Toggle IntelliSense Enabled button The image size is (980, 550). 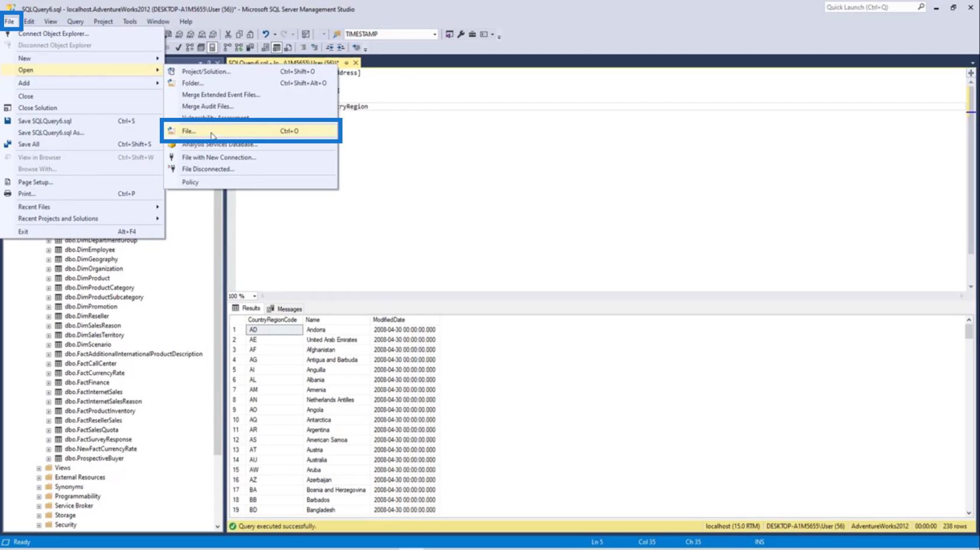(x=212, y=48)
